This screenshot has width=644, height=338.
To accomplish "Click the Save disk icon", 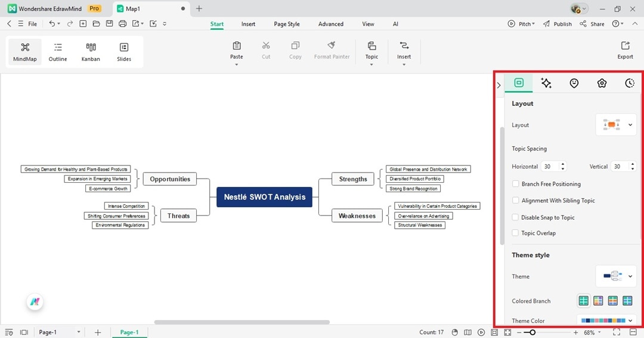I will click(x=109, y=24).
